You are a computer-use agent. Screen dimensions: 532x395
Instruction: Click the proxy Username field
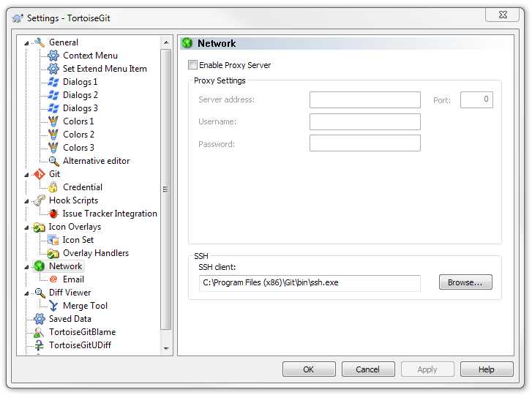pos(364,121)
